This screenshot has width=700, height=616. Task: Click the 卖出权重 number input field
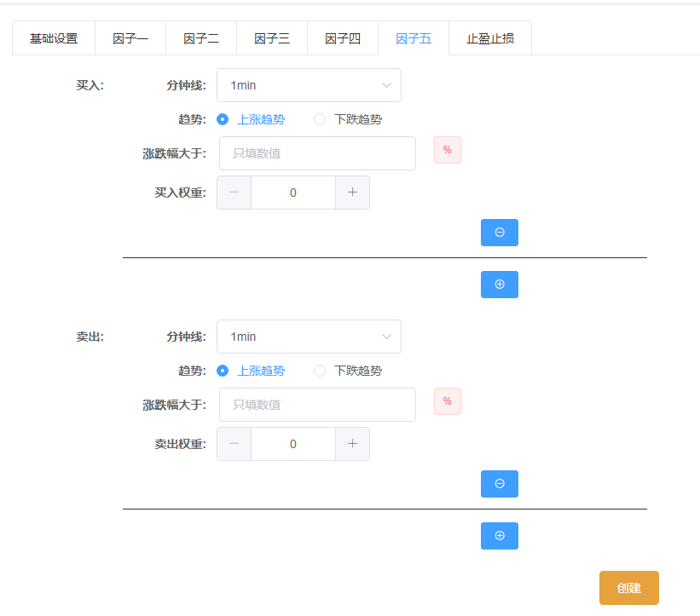pos(293,444)
